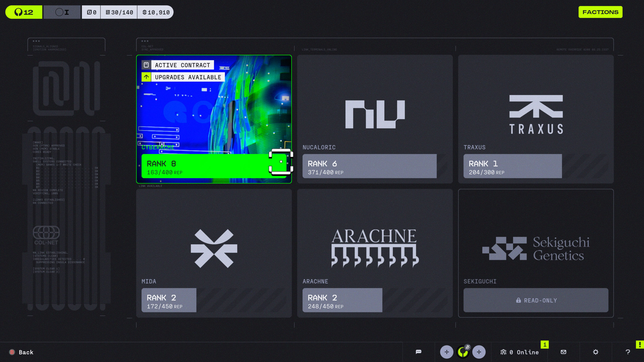Switch to the circle I tab
This screenshot has height=362, width=644.
(62, 12)
